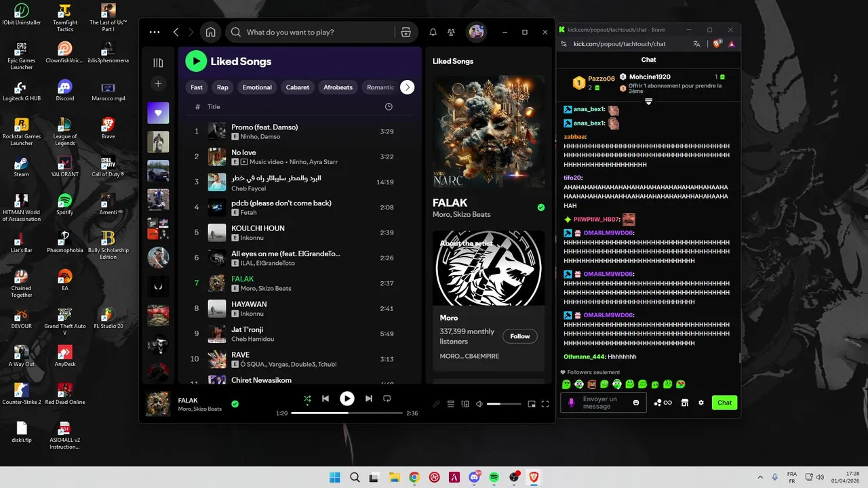
Task: Toggle repeat mode in Spotify
Action: [x=387, y=399]
